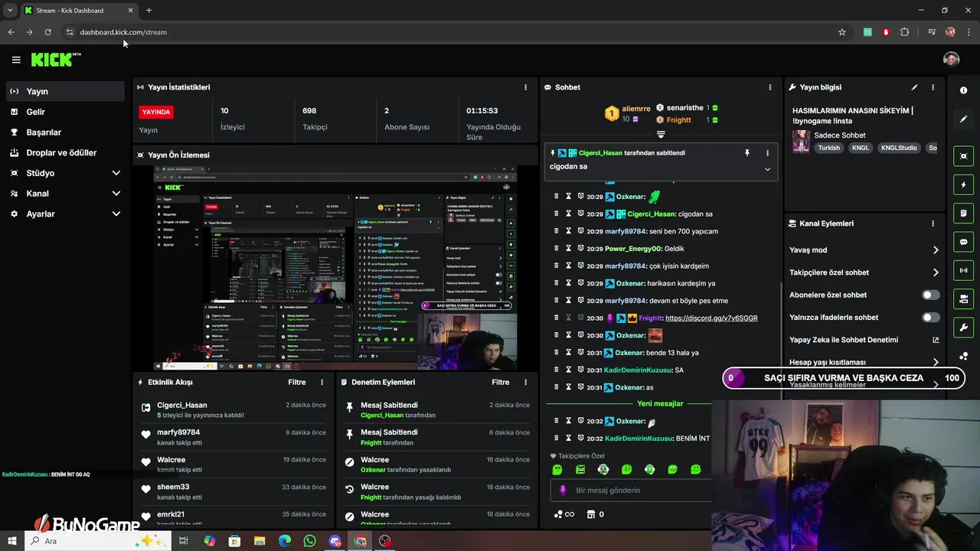
Task: Open File Explorer from the taskbar
Action: click(260, 541)
